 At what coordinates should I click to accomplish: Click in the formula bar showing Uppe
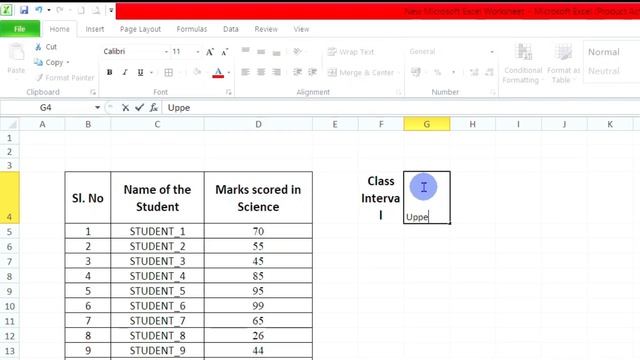click(400, 108)
